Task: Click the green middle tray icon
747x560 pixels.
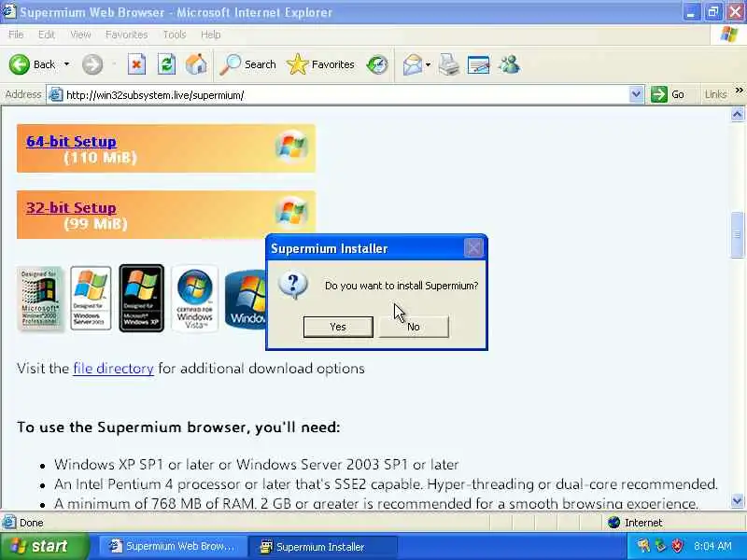Action: (x=660, y=546)
